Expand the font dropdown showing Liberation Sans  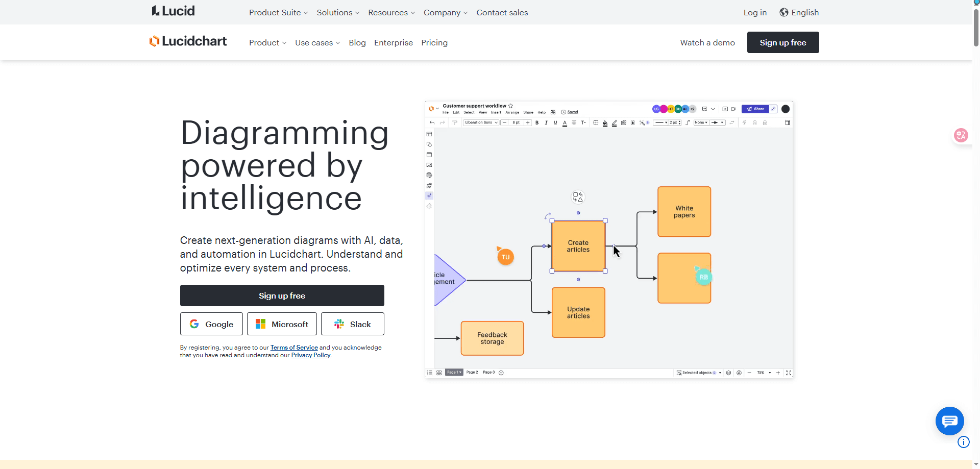point(481,122)
